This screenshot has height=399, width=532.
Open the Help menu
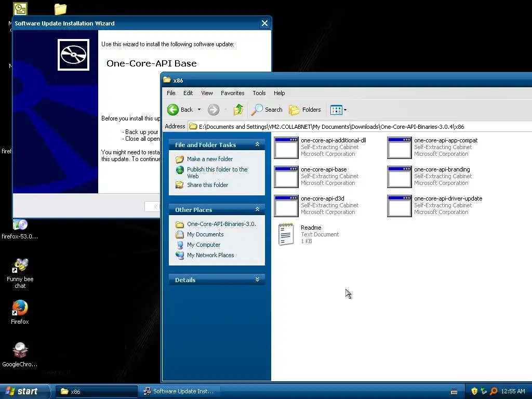pyautogui.click(x=279, y=93)
